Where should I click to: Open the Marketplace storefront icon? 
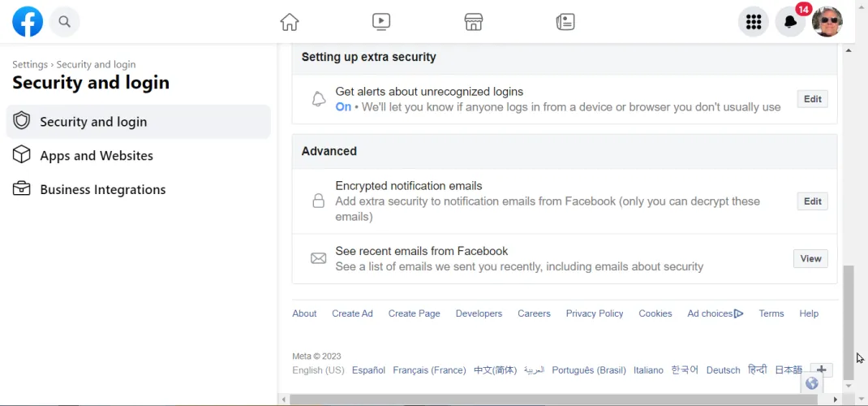pyautogui.click(x=474, y=22)
